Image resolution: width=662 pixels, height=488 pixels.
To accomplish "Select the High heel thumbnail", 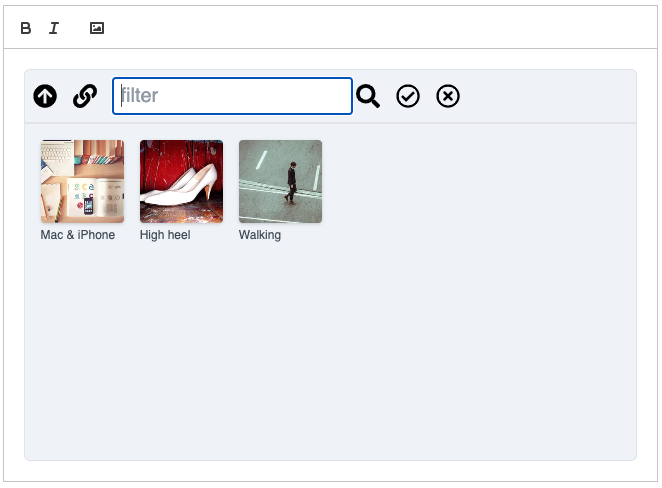I will (182, 182).
